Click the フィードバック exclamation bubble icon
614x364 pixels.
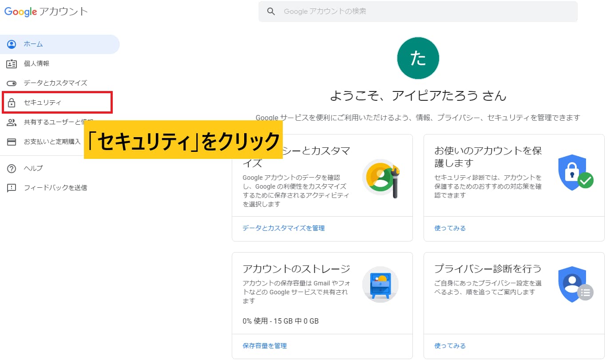(x=12, y=188)
